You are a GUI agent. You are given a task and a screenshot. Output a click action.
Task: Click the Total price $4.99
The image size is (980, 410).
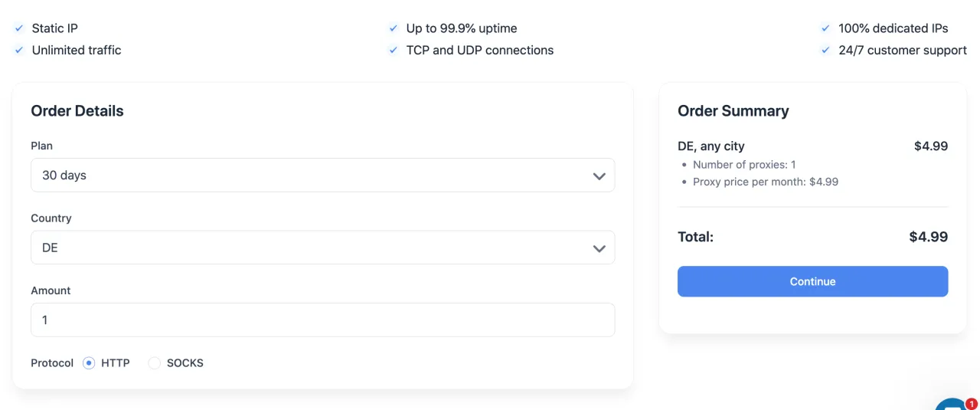(x=928, y=237)
